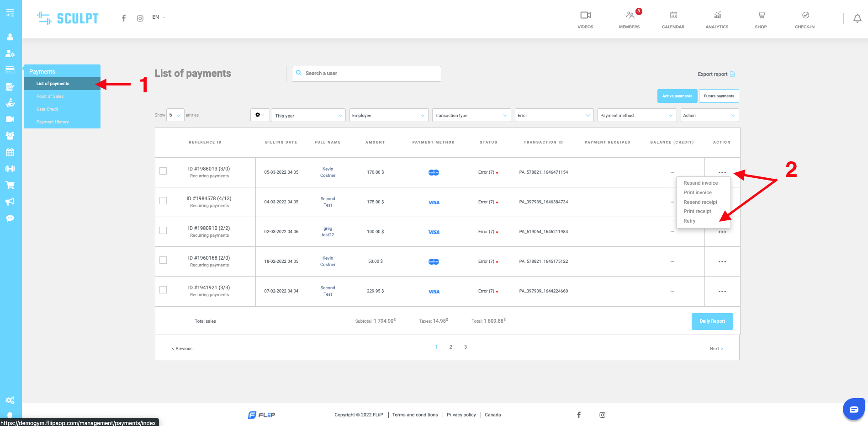Open the Videos section icon
Viewport: 868px width, 426px height.
[585, 16]
